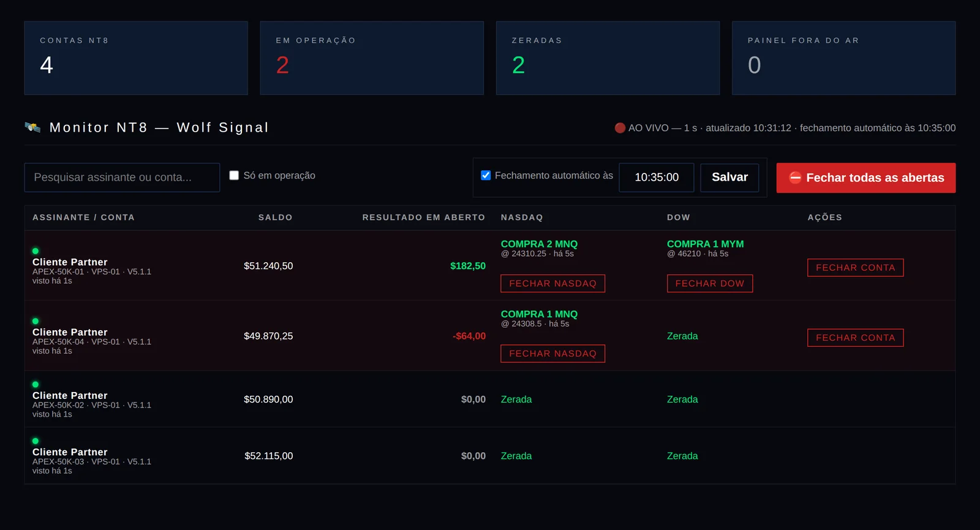Click the Monitor NT8 — Wolf Signal title
Image resolution: width=980 pixels, height=530 pixels.
click(159, 127)
